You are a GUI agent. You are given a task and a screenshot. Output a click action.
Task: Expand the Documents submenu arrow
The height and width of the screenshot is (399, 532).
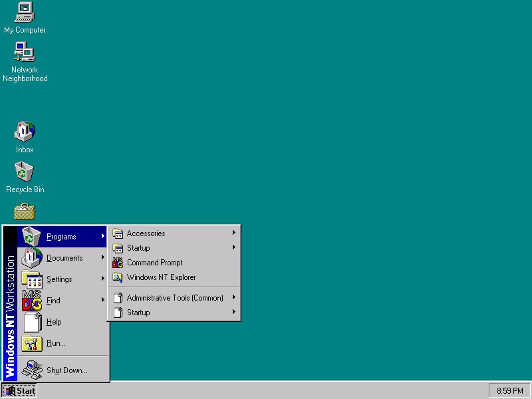pyautogui.click(x=103, y=257)
